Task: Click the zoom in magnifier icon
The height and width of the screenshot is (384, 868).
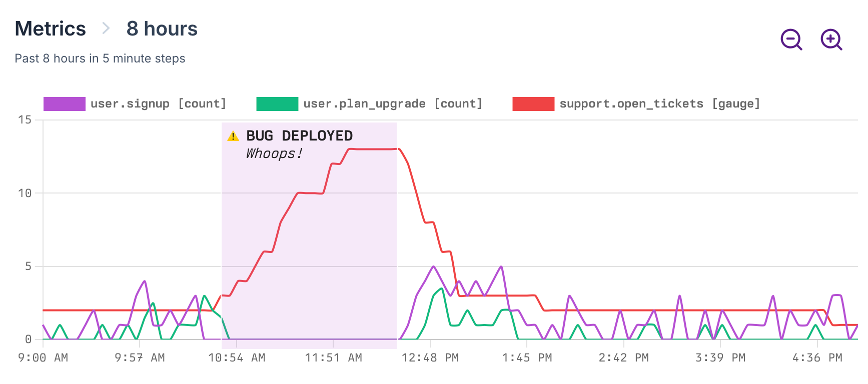Action: coord(831,39)
